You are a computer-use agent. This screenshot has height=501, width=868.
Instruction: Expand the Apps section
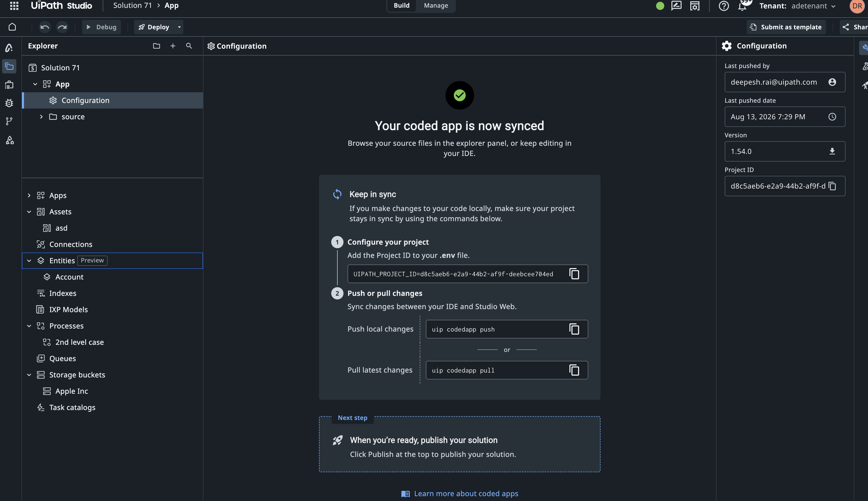[29, 195]
